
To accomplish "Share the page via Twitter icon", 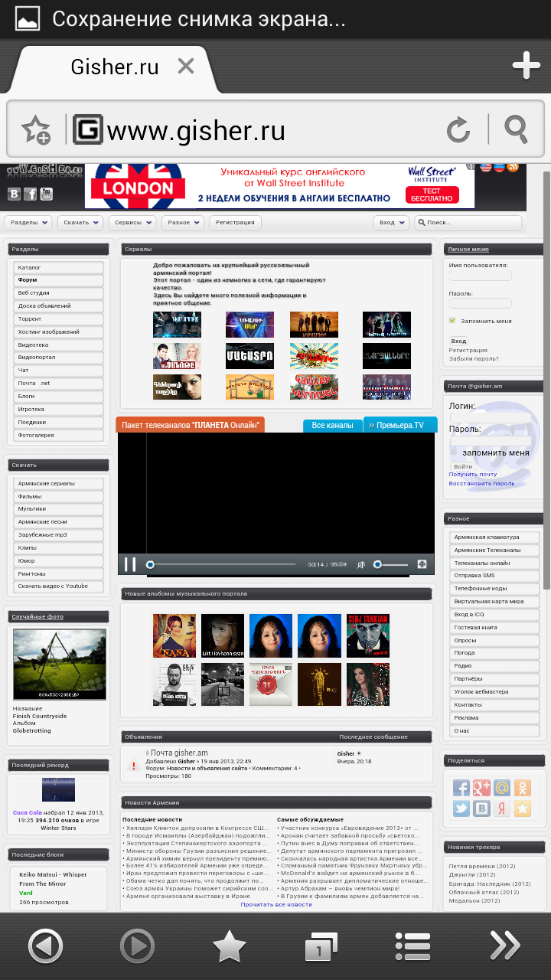I will click(461, 808).
